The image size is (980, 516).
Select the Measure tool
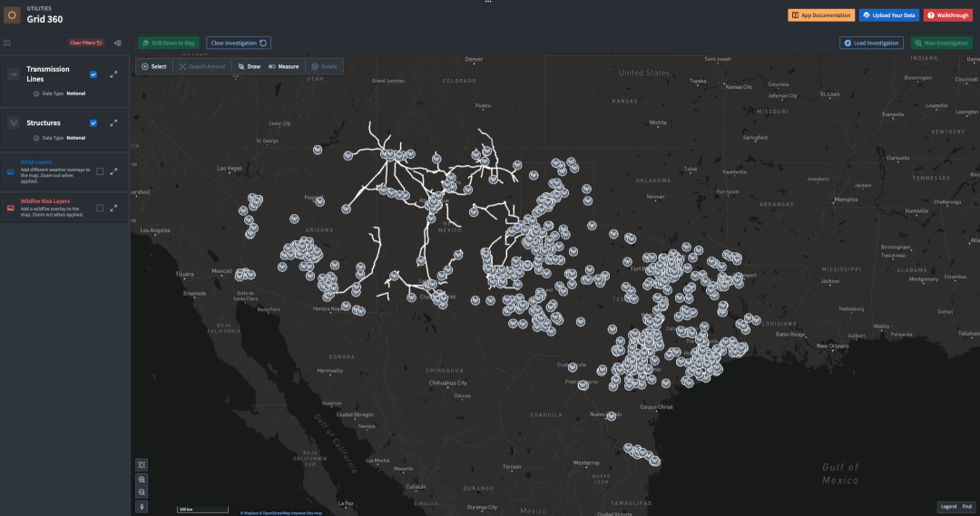click(x=283, y=66)
